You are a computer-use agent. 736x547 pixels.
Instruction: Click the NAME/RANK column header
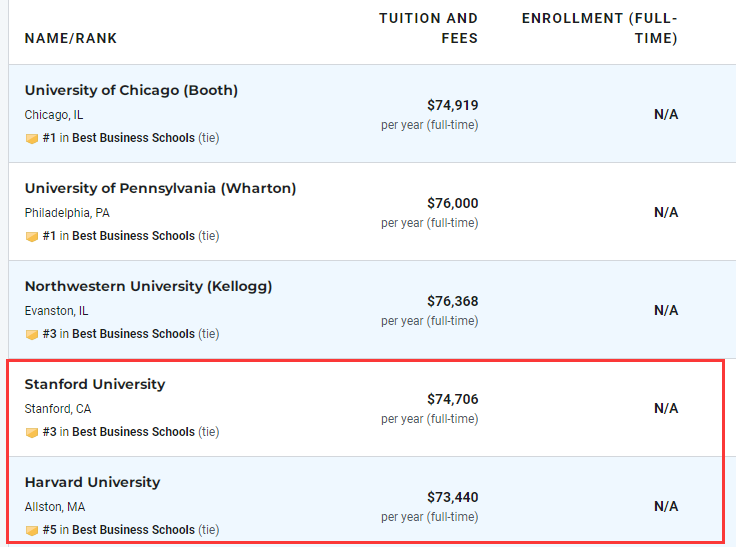point(70,38)
